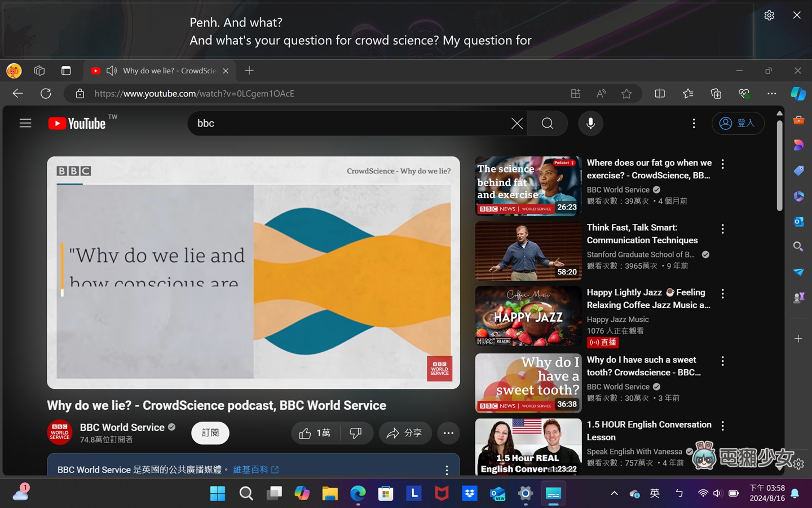View site information lock icon
812x508 pixels.
pos(80,94)
